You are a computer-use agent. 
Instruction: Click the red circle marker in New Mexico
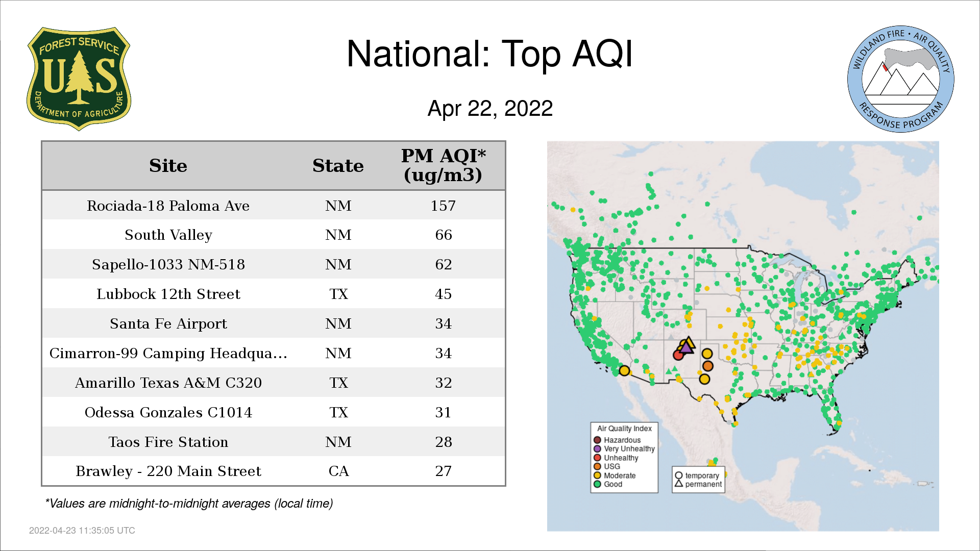[678, 355]
